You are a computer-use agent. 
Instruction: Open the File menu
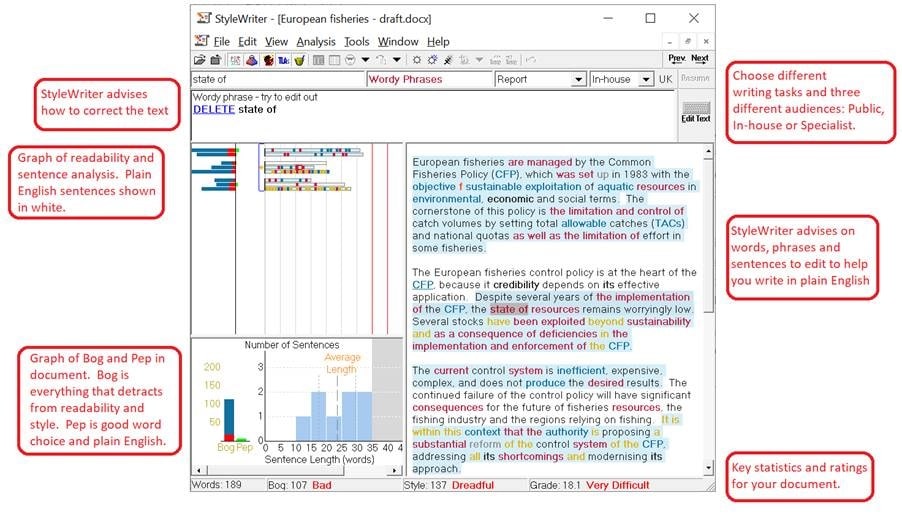pyautogui.click(x=221, y=41)
